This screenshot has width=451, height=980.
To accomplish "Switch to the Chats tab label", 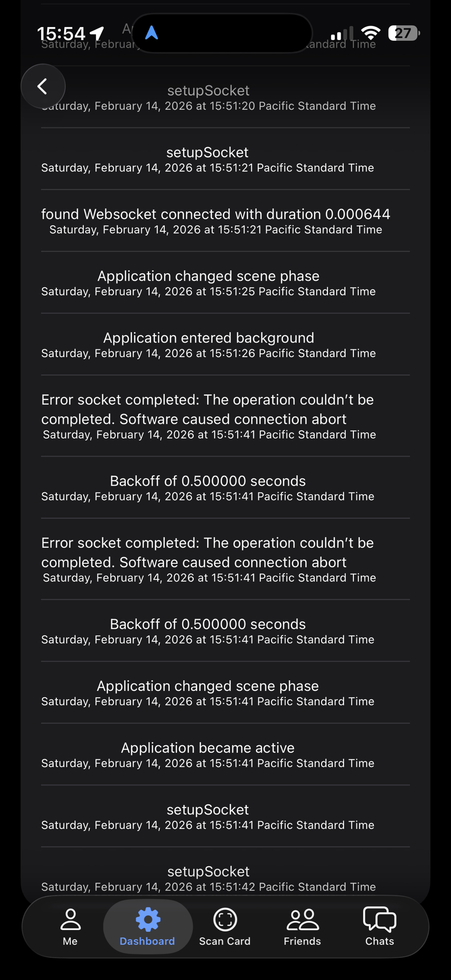I will tap(379, 941).
